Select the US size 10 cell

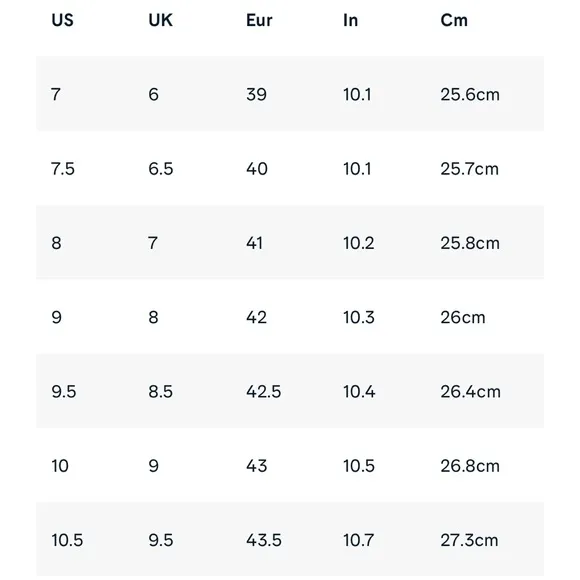60,466
